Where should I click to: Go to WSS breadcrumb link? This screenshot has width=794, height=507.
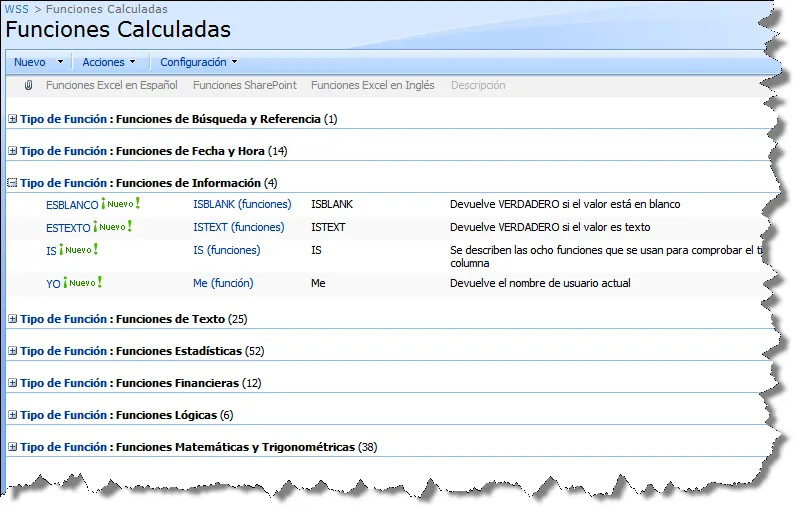pos(16,9)
